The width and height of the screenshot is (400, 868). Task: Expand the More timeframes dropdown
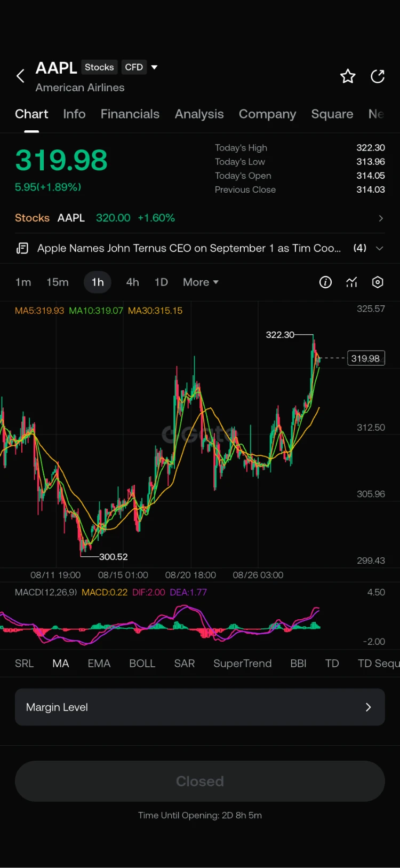tap(201, 282)
